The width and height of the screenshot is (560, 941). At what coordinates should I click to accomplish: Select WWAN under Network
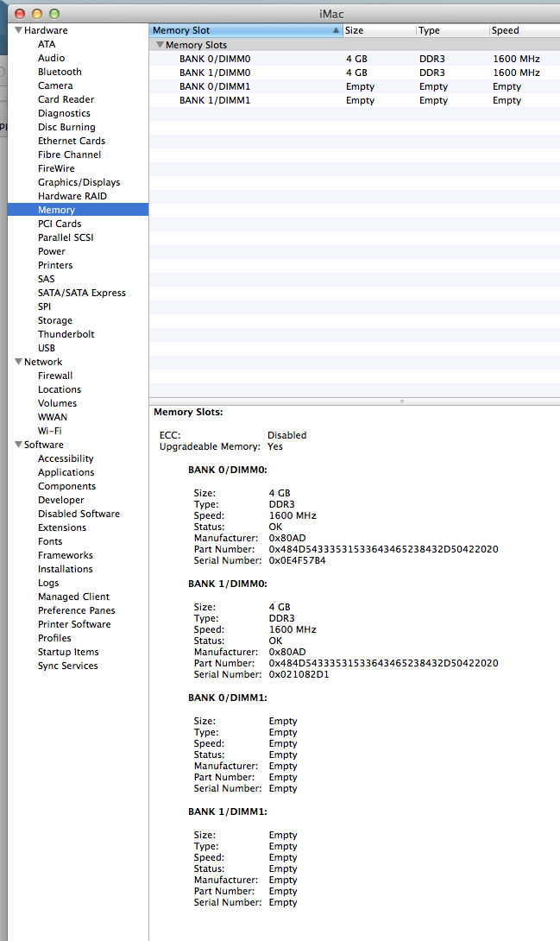[x=53, y=416]
